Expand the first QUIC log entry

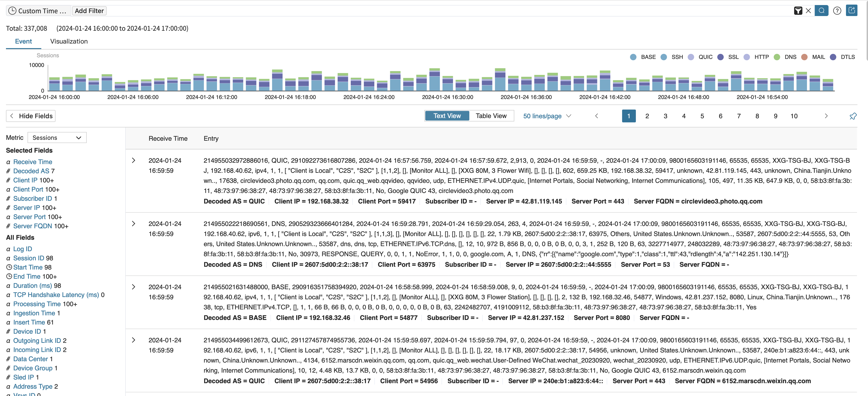(134, 160)
